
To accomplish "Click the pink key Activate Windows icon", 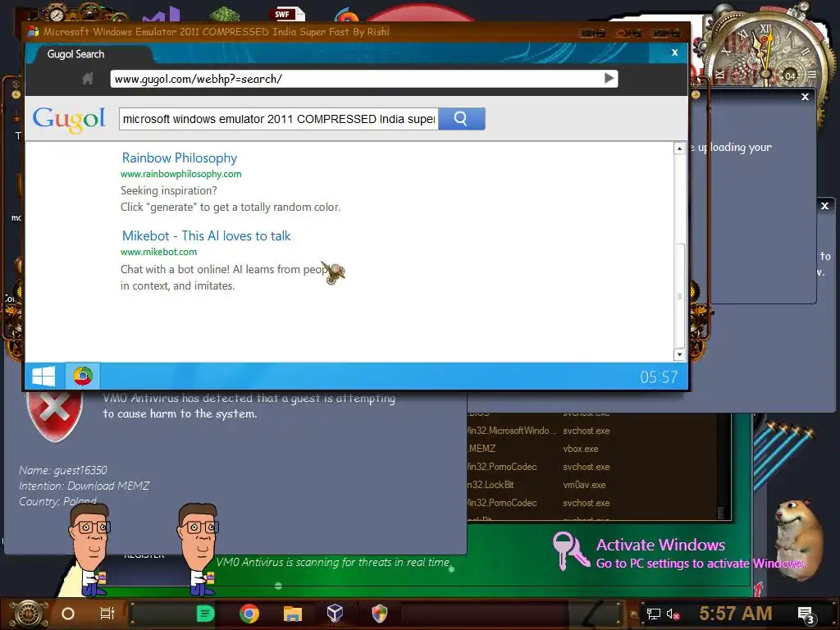I will point(570,550).
